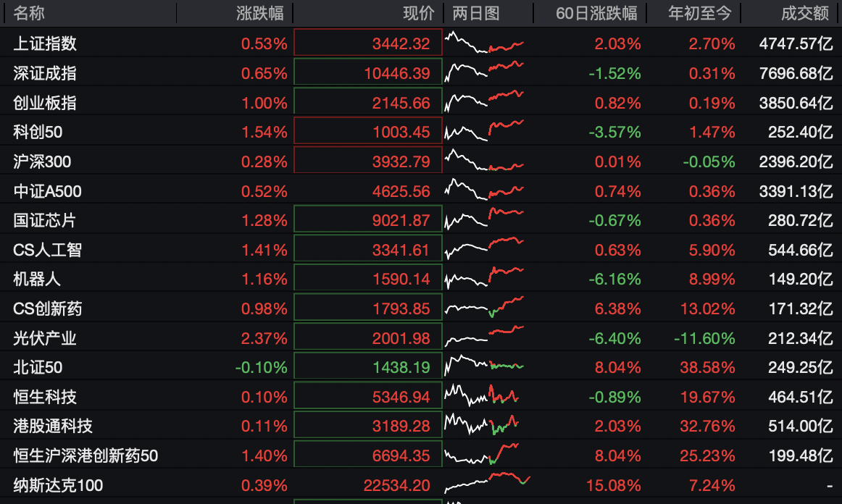Sort by the 年初至今 column header
Image resolution: width=842 pixels, height=504 pixels.
(x=700, y=13)
